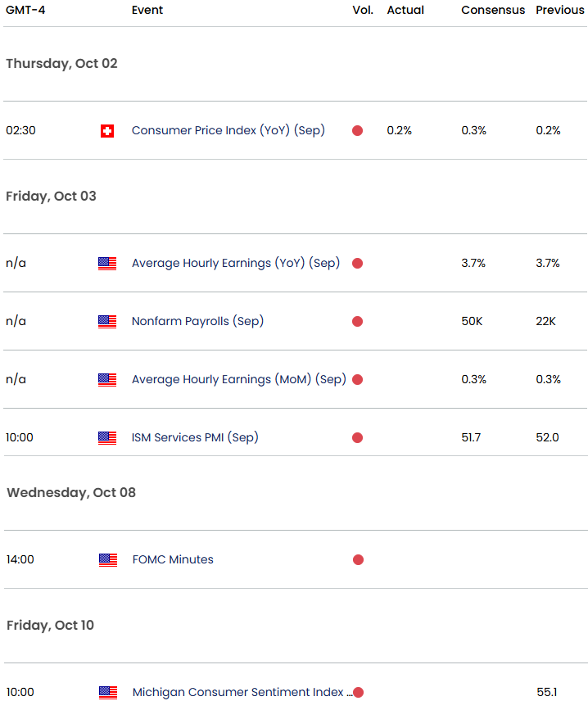Select the US flag beside Nonfarm Payrolls

106,321
